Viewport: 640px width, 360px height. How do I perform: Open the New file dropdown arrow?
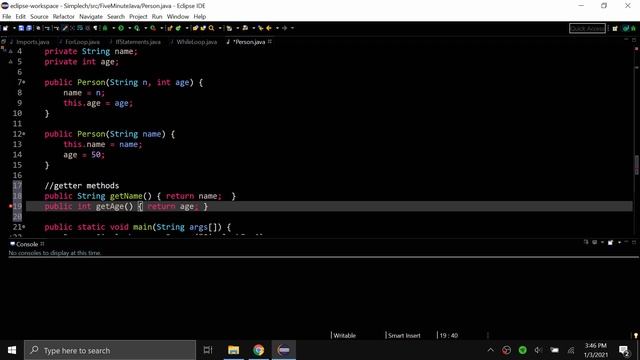tap(14, 28)
